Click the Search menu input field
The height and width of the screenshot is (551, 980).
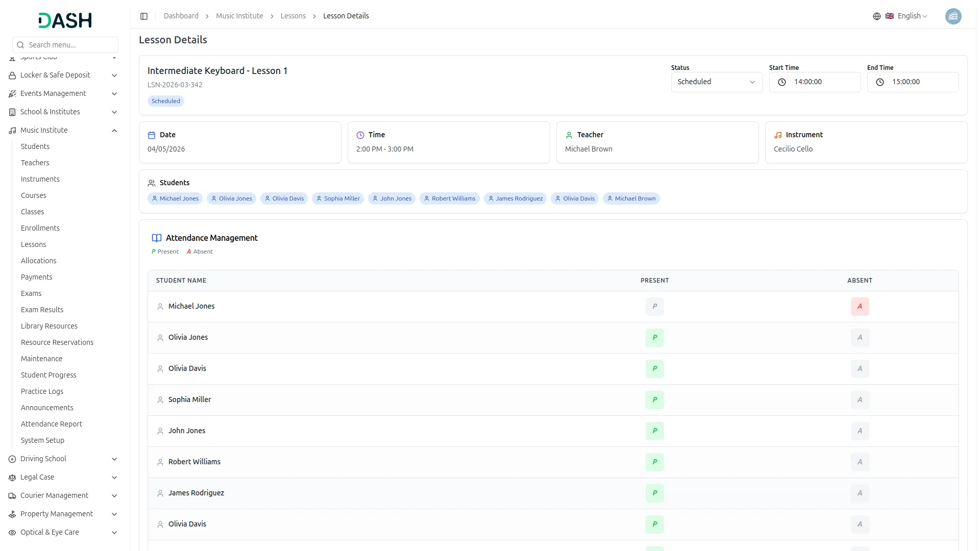pos(65,45)
